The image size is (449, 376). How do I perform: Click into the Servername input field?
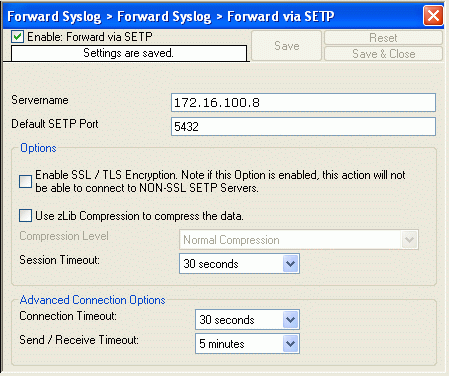coord(303,102)
